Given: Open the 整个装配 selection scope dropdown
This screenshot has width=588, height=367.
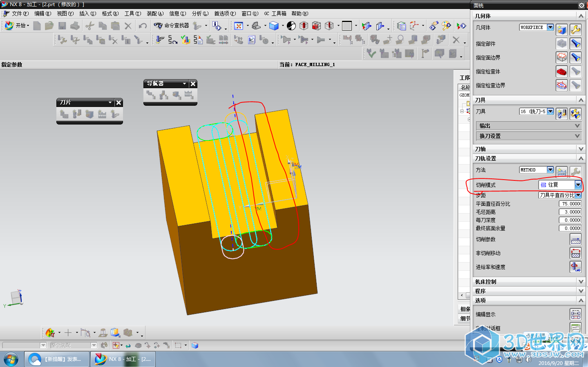Looking at the screenshot, I should coord(94,345).
